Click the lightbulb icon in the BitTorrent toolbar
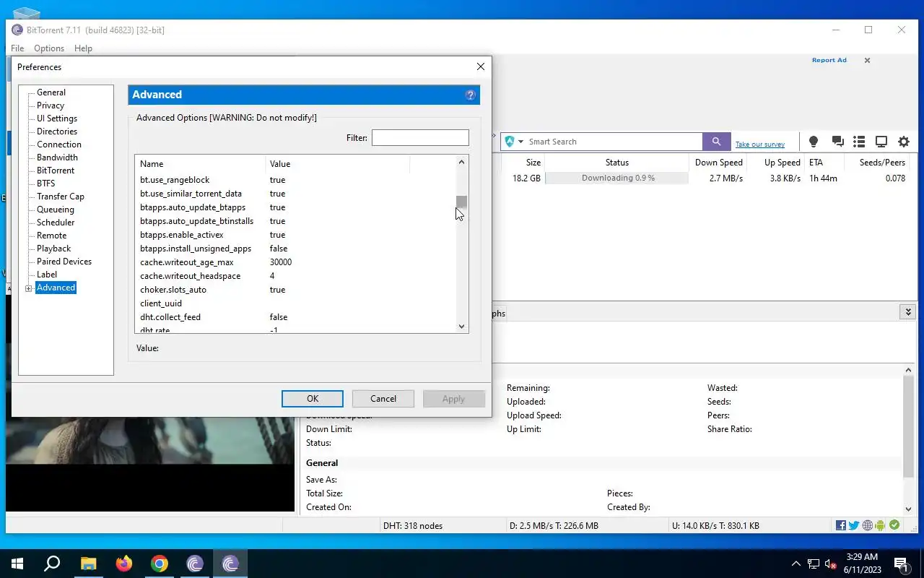The width and height of the screenshot is (924, 578). click(x=814, y=142)
